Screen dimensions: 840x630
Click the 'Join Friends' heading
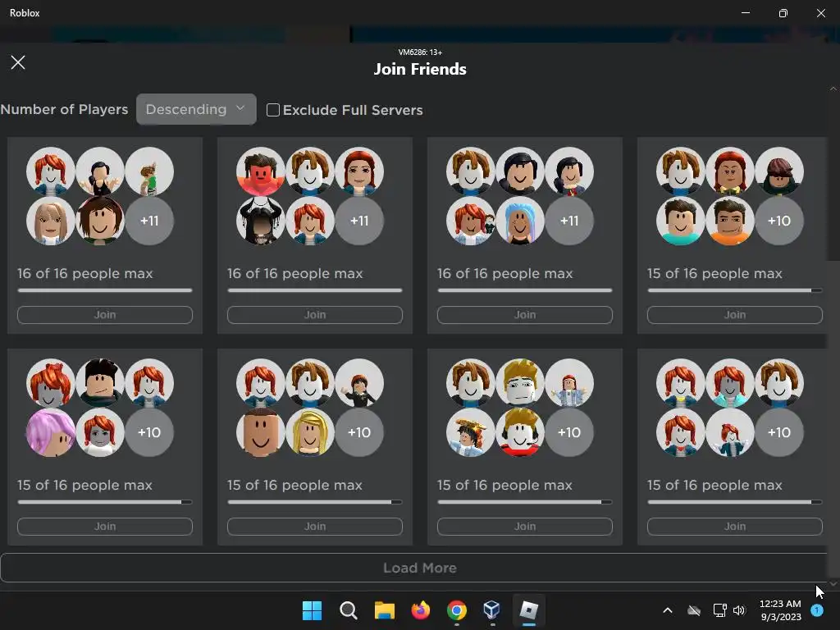tap(420, 69)
